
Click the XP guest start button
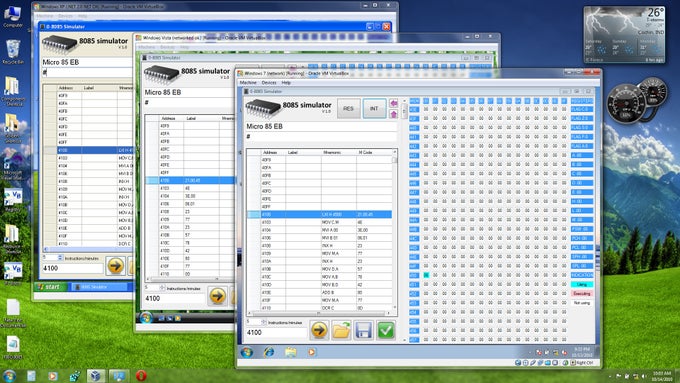click(x=51, y=287)
